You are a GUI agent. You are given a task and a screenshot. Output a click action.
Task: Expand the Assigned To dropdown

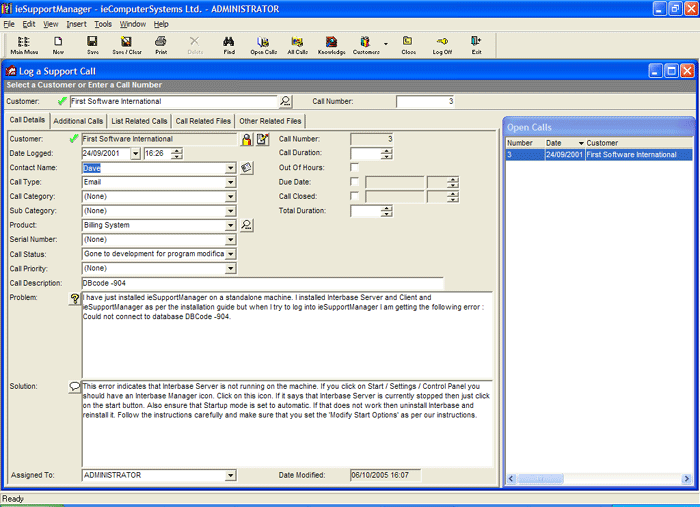[x=231, y=476]
